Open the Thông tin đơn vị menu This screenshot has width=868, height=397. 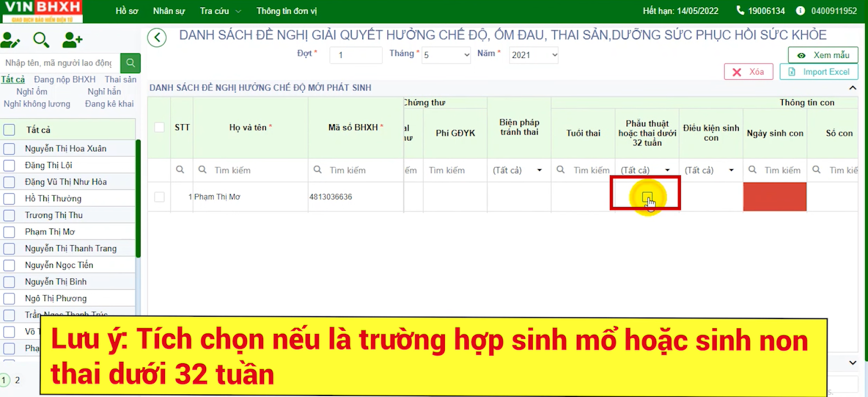coord(286,11)
